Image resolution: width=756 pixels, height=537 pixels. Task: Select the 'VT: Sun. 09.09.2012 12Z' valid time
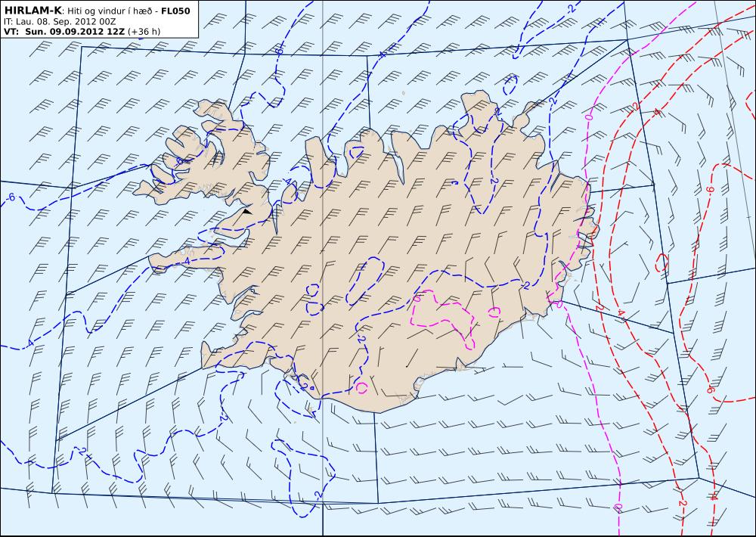[64, 32]
